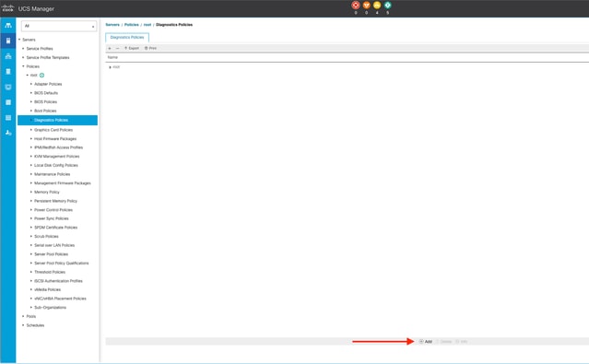Open the All filter dropdown
Screen dimensions: 589x364
point(59,26)
